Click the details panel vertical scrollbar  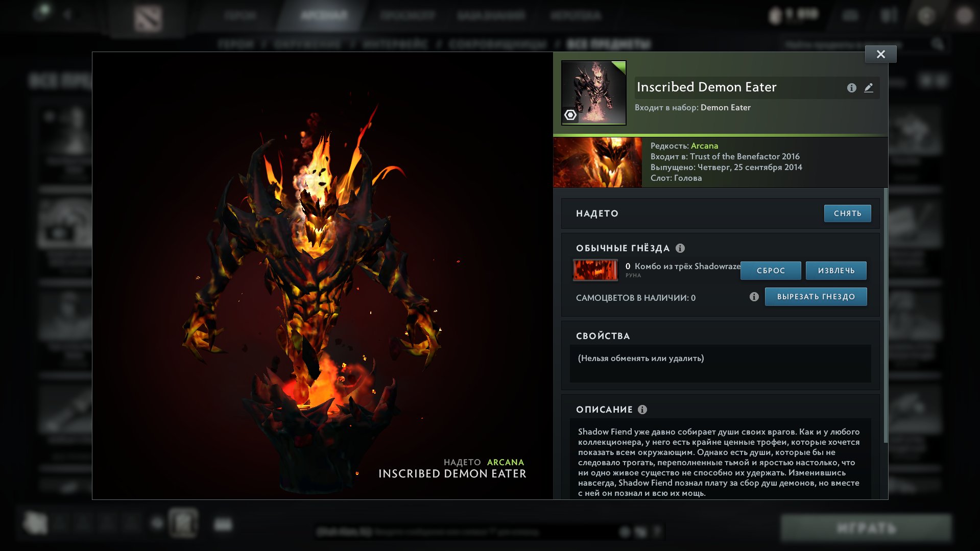point(886,317)
